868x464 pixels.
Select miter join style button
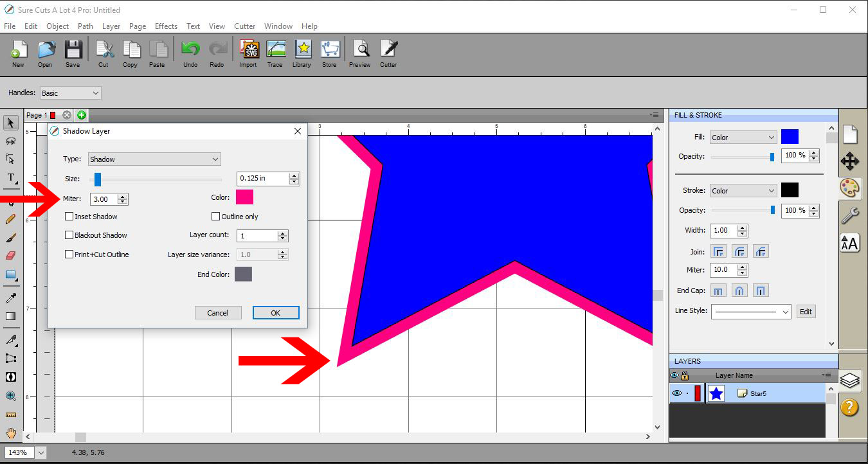tap(718, 251)
